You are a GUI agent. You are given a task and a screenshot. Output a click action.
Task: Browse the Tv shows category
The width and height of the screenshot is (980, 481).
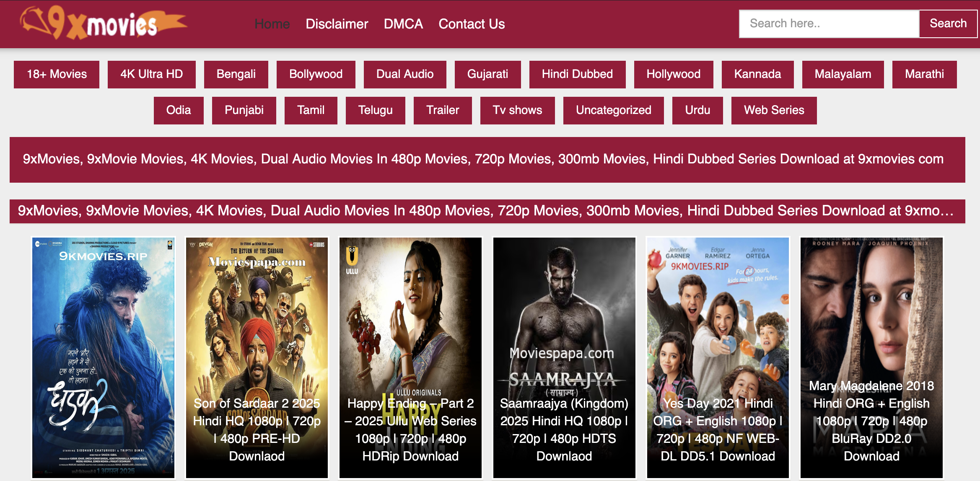point(518,110)
